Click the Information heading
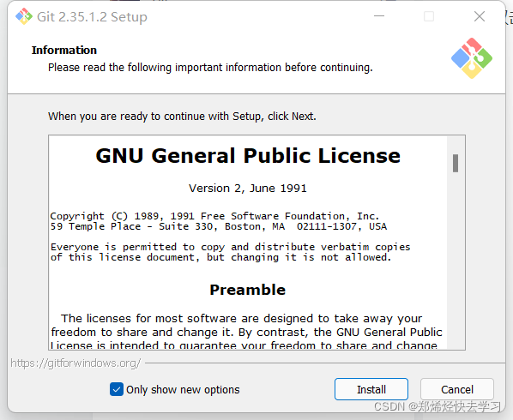The image size is (513, 420). [x=64, y=50]
